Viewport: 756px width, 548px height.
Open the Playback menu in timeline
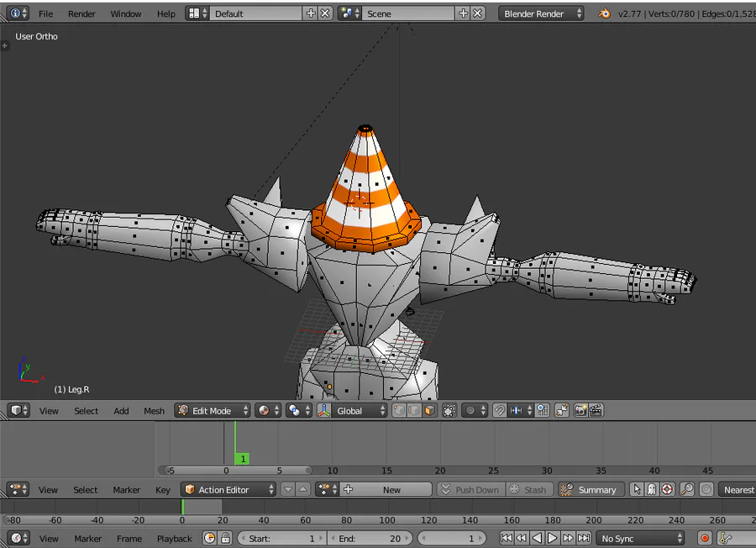(174, 539)
